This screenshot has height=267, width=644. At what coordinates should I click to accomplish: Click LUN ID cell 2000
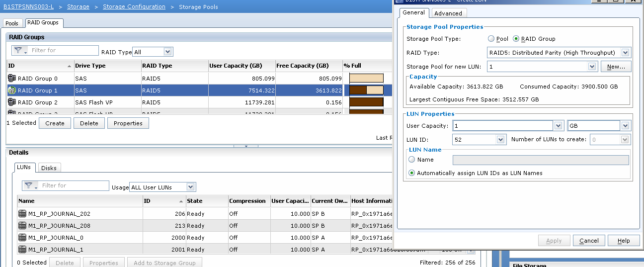pyautogui.click(x=164, y=238)
